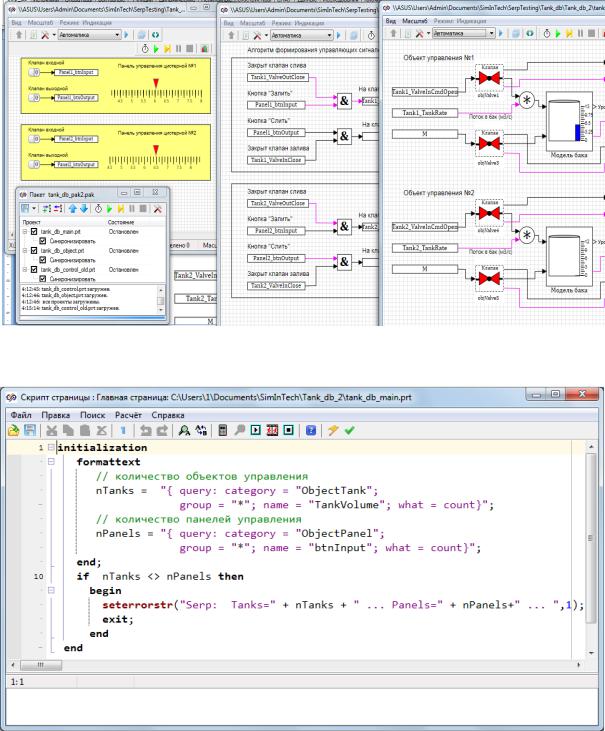Move the project down with the blue down arrow
The width and height of the screenshot is (605, 731).
click(x=84, y=209)
